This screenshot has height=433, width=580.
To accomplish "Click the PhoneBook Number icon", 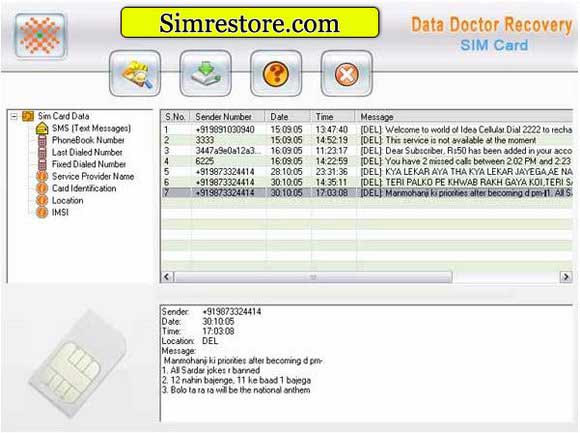I will point(42,141).
